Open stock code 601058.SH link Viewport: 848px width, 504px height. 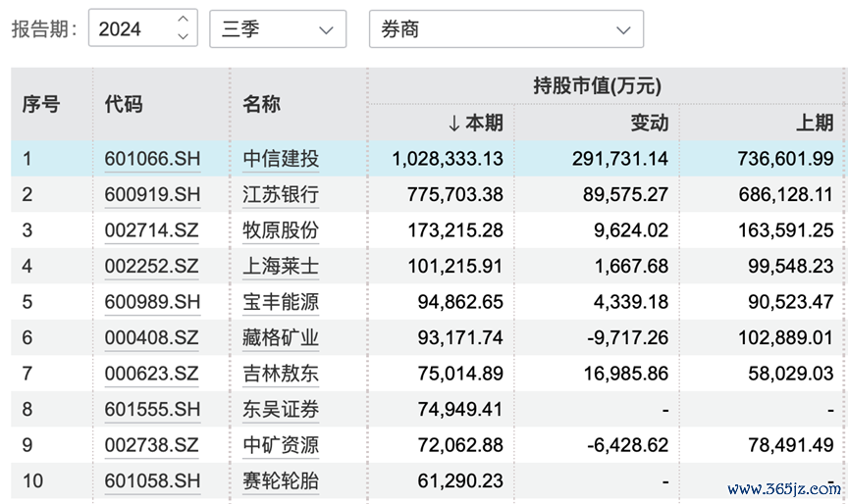pyautogui.click(x=152, y=480)
